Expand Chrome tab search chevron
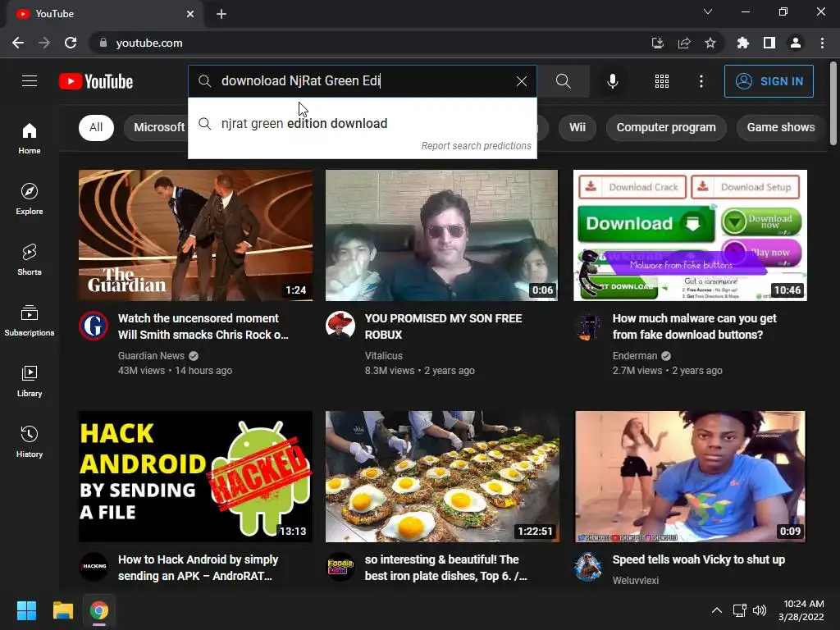Screen dimensions: 840x630 708,11
